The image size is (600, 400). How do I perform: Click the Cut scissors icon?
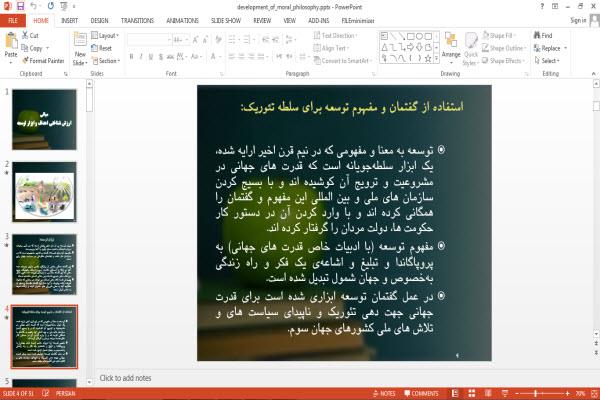pos(25,35)
